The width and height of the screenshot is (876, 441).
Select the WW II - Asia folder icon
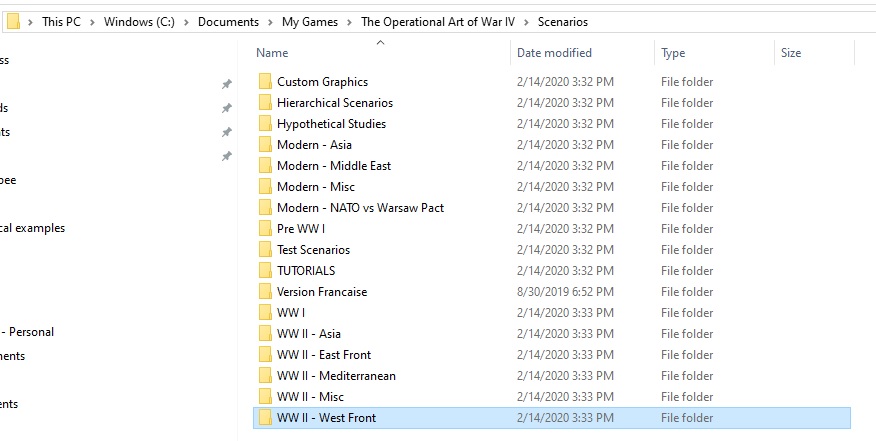pyautogui.click(x=265, y=334)
